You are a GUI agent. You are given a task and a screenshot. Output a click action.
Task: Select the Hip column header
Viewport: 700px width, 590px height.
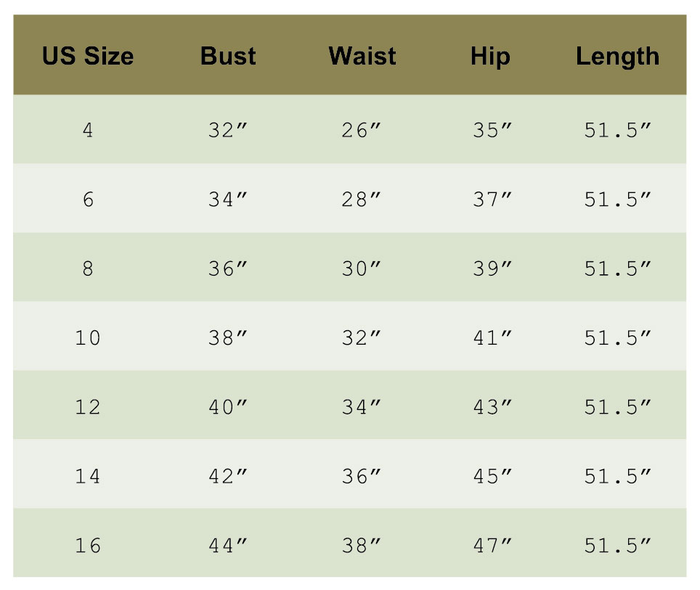(490, 56)
